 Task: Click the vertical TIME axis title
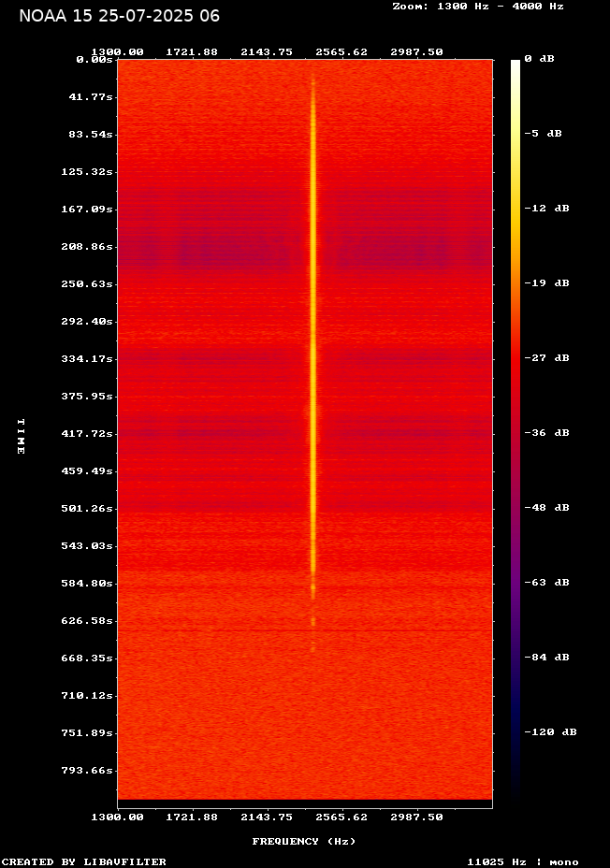pyautogui.click(x=21, y=436)
